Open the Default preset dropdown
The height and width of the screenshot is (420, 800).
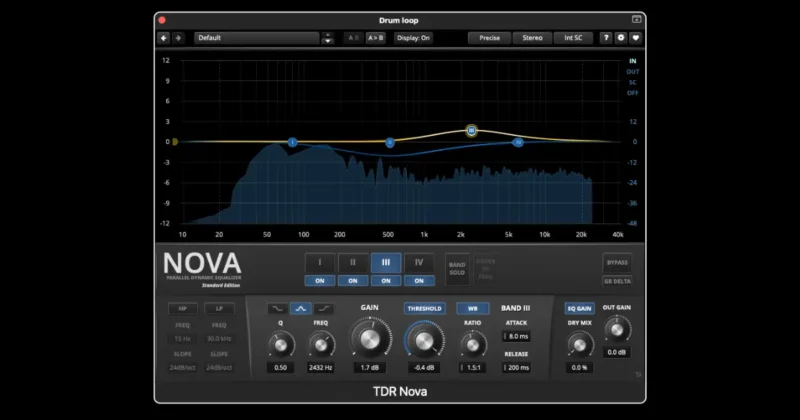tap(257, 38)
